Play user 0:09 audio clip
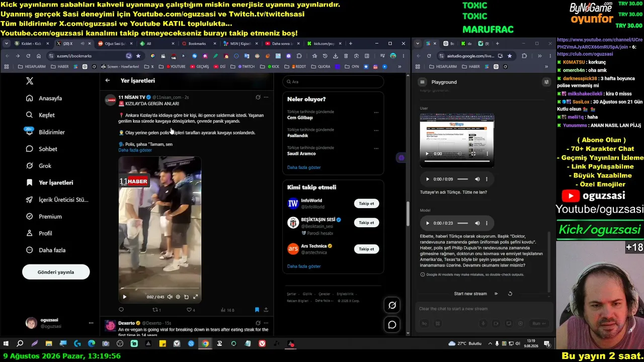Viewport: 644px width, 362px height. click(x=428, y=179)
